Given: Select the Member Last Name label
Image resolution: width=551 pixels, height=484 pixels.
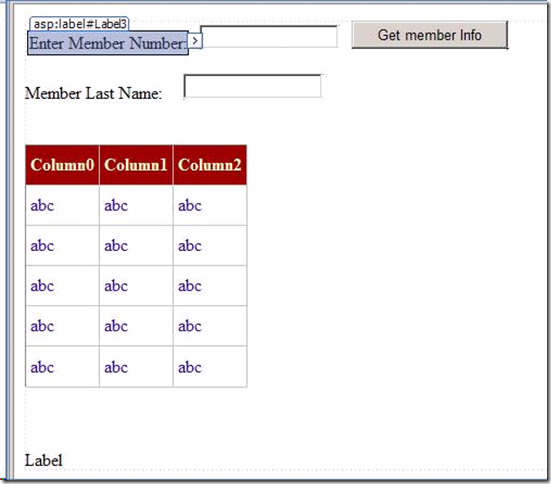Looking at the screenshot, I should coord(93,93).
